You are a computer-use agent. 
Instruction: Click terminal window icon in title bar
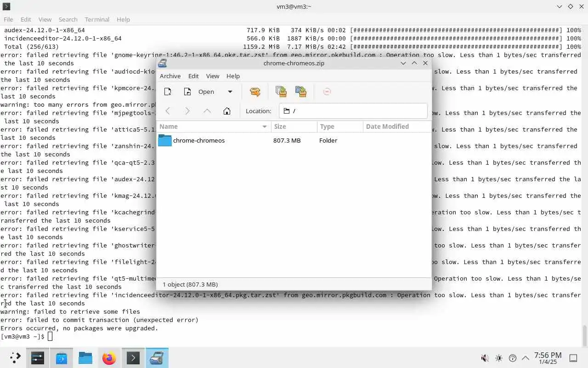(x=6, y=6)
